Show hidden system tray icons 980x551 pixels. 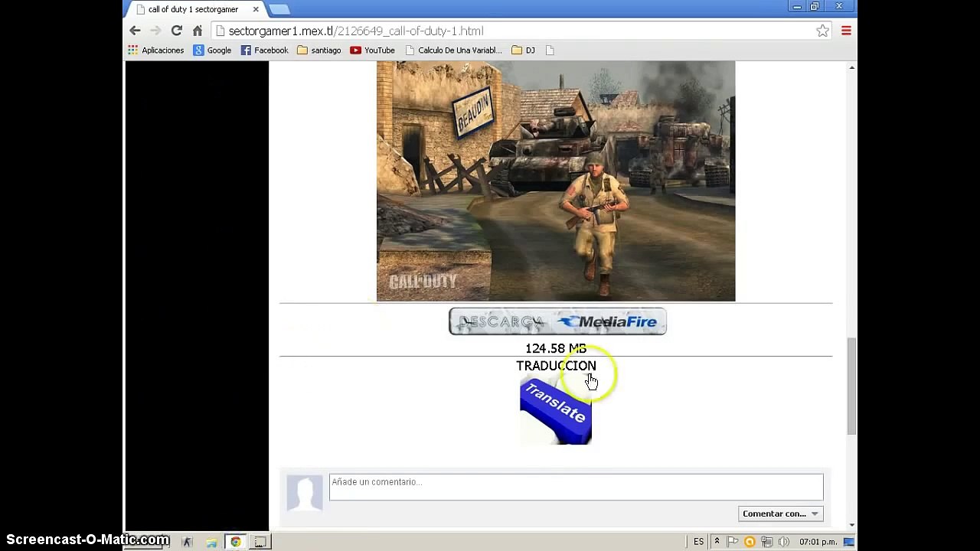(x=717, y=542)
